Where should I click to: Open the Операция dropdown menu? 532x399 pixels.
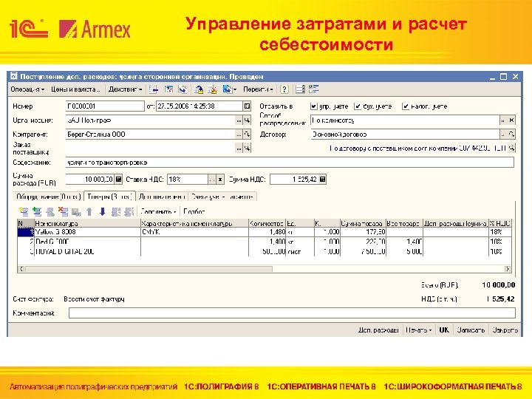point(27,89)
